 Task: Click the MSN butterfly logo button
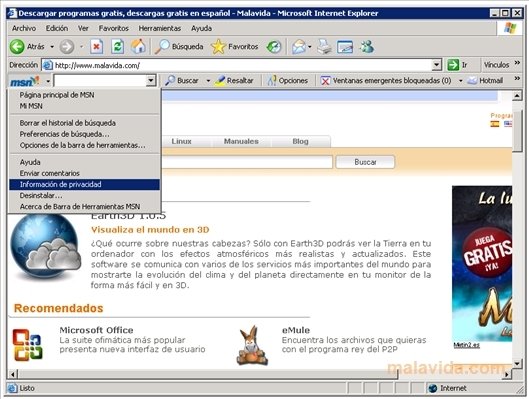tap(25, 81)
